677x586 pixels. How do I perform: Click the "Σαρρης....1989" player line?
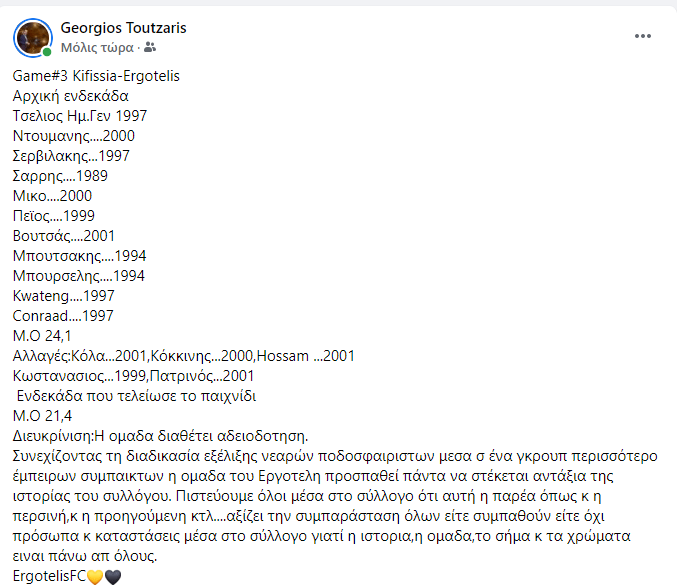(60, 176)
